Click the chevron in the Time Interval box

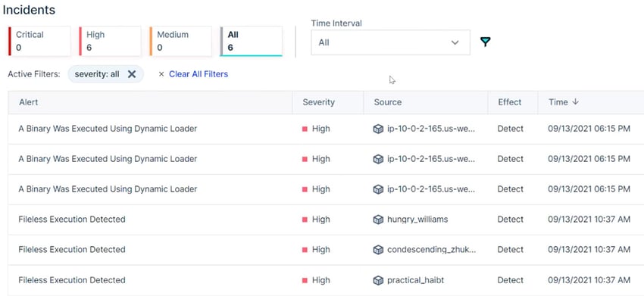pos(455,42)
